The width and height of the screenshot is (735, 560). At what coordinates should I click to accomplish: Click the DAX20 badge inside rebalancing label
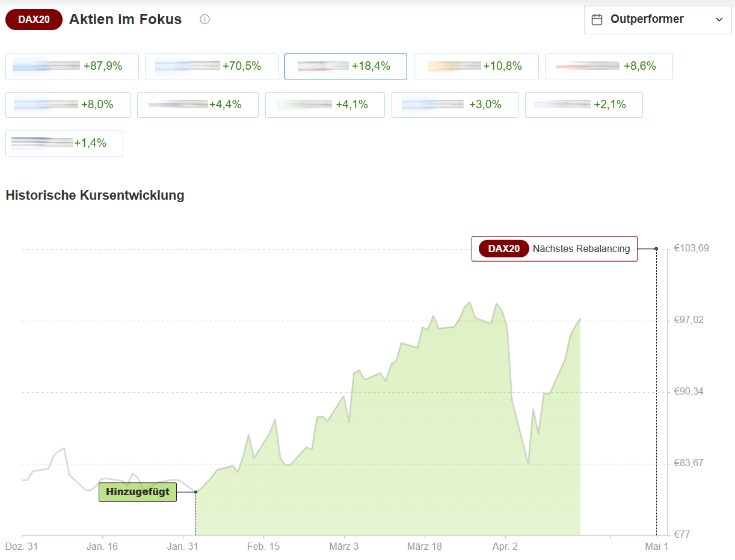[504, 248]
